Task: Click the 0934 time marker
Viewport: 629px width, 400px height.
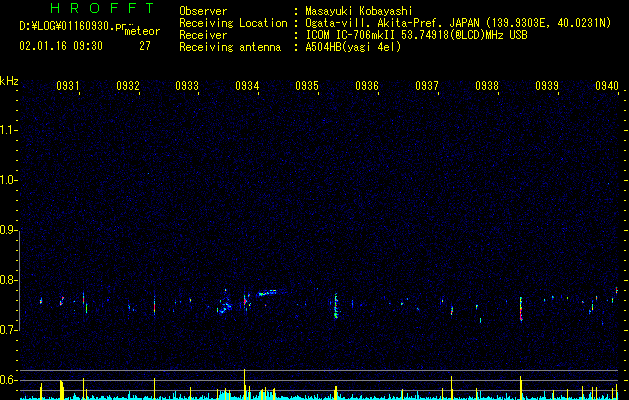Action: coord(247,86)
